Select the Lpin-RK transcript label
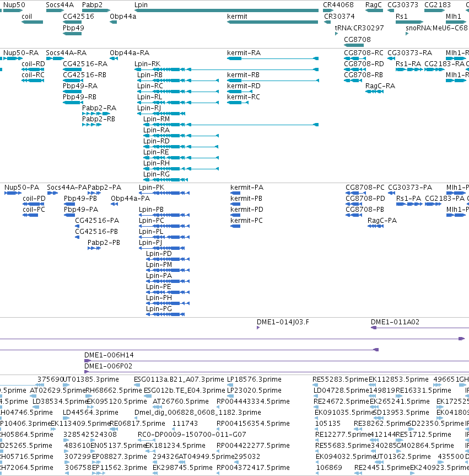This screenshot has height=476, width=469. click(x=148, y=64)
